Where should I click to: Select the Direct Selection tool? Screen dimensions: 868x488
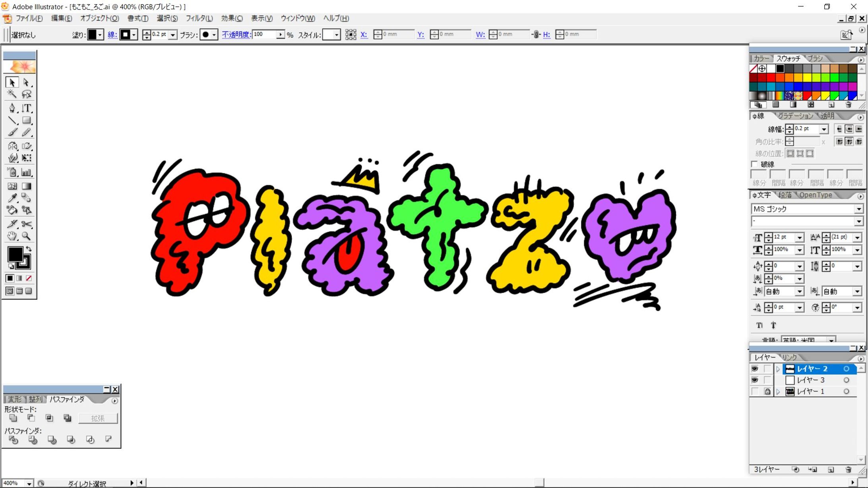click(27, 82)
